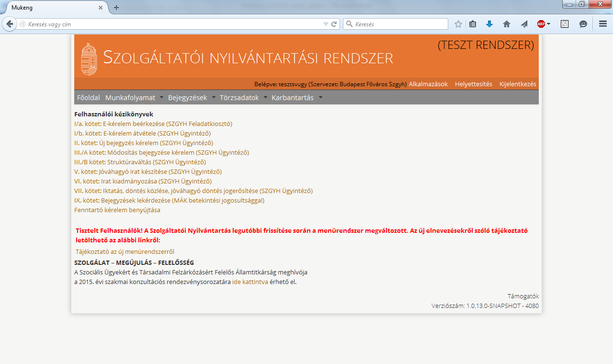
Task: Click the Verziószám version text
Action: click(485, 306)
